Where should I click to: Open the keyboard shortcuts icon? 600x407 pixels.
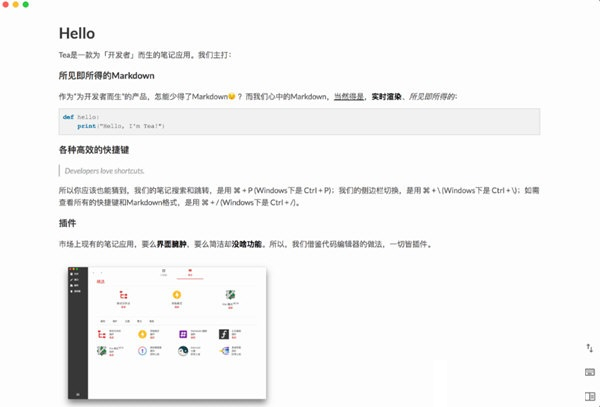tap(589, 371)
